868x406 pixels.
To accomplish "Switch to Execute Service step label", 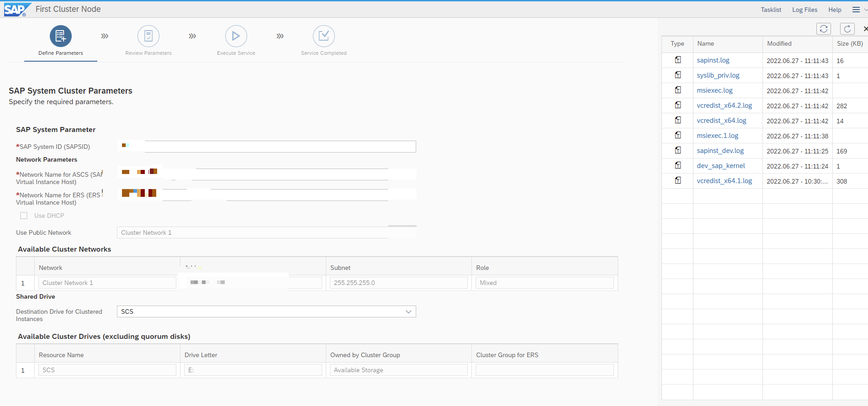I will [x=236, y=53].
